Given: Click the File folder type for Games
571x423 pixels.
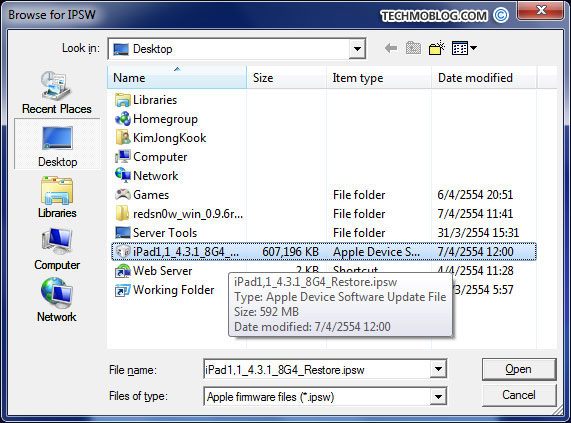Looking at the screenshot, I should tap(359, 195).
